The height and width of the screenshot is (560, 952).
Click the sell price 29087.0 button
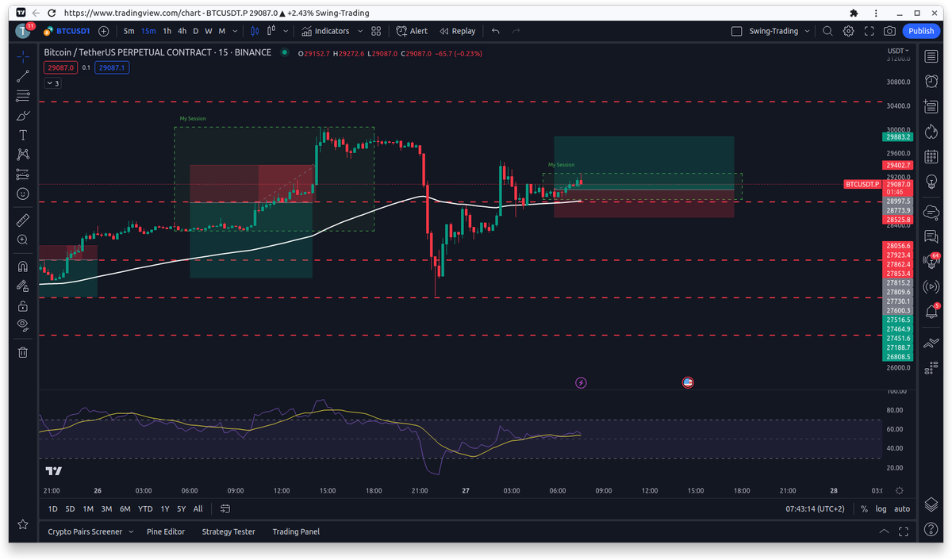[60, 68]
